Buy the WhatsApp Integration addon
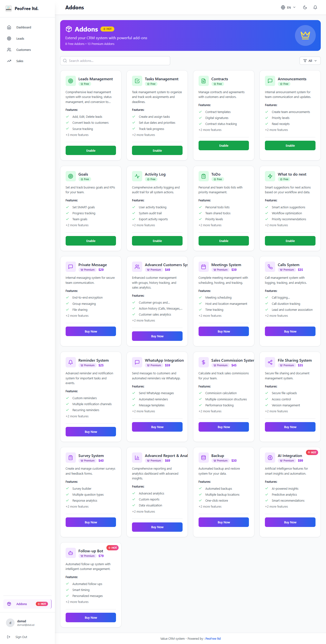Image resolution: width=326 pixels, height=644 pixels. (157, 427)
